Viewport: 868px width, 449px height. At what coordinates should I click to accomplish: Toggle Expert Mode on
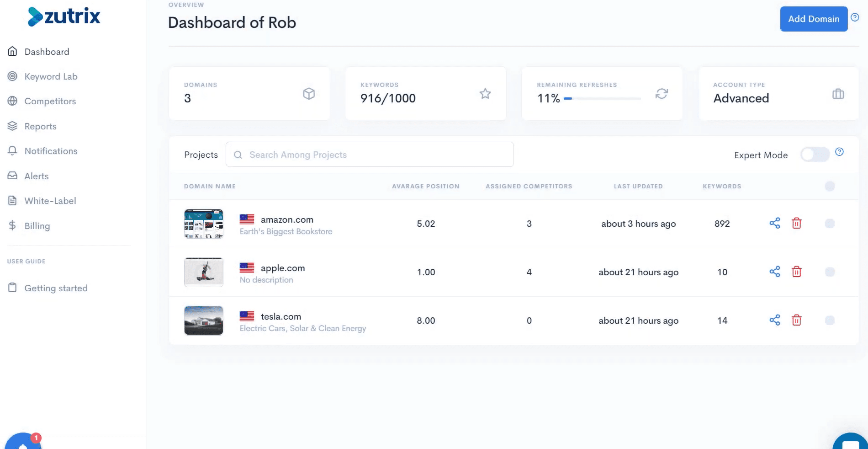pyautogui.click(x=815, y=155)
